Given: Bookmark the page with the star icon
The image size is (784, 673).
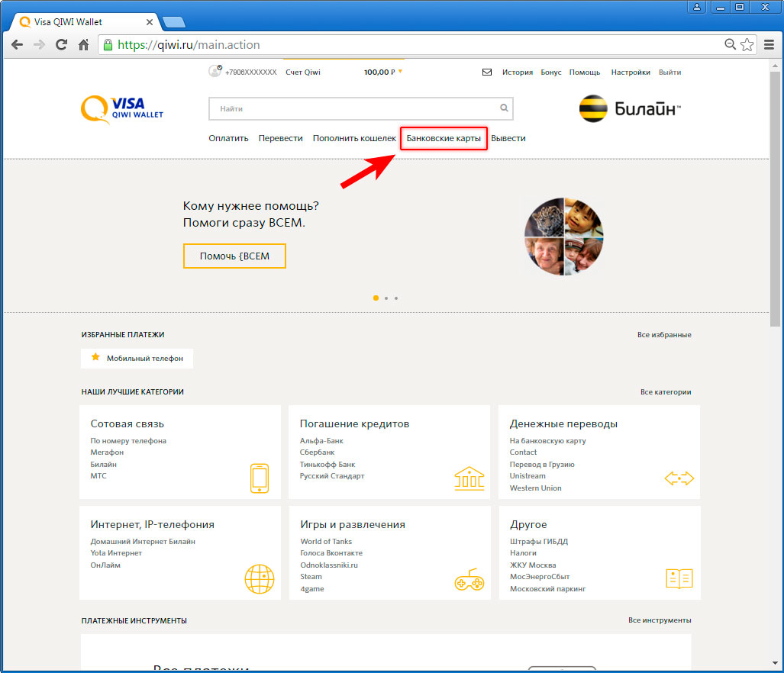Looking at the screenshot, I should click(x=747, y=45).
